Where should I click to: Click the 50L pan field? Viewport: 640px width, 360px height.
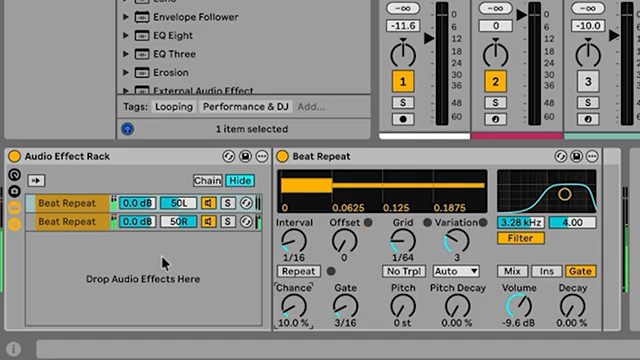click(178, 203)
